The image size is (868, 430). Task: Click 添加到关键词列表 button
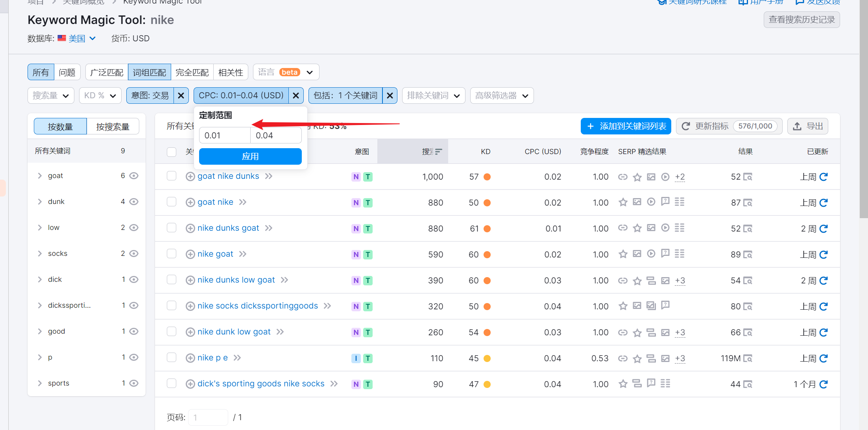pos(626,126)
